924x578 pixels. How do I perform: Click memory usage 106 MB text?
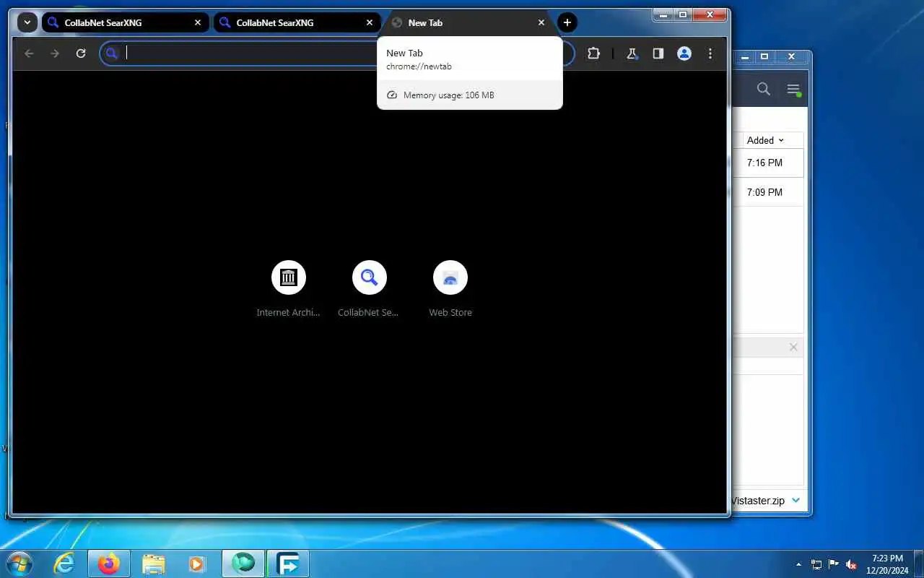tap(448, 95)
